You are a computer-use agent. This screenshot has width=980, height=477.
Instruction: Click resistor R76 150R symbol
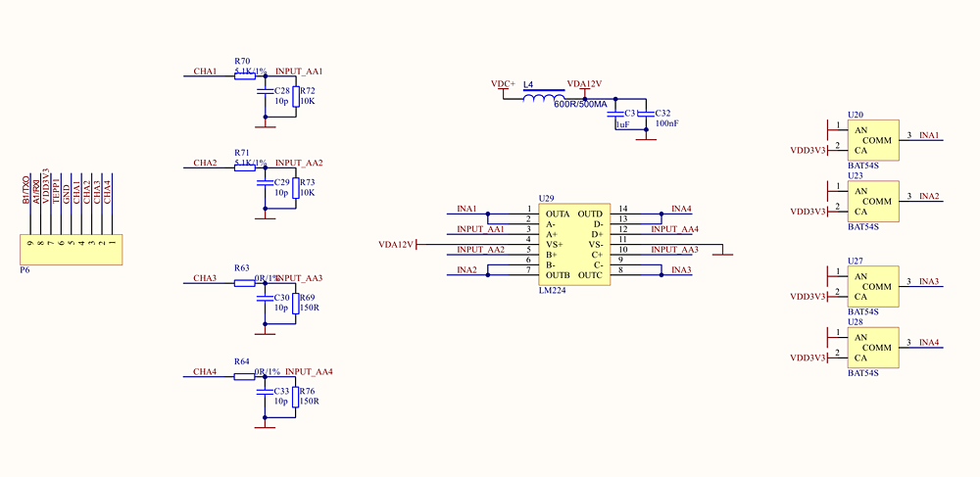click(294, 395)
